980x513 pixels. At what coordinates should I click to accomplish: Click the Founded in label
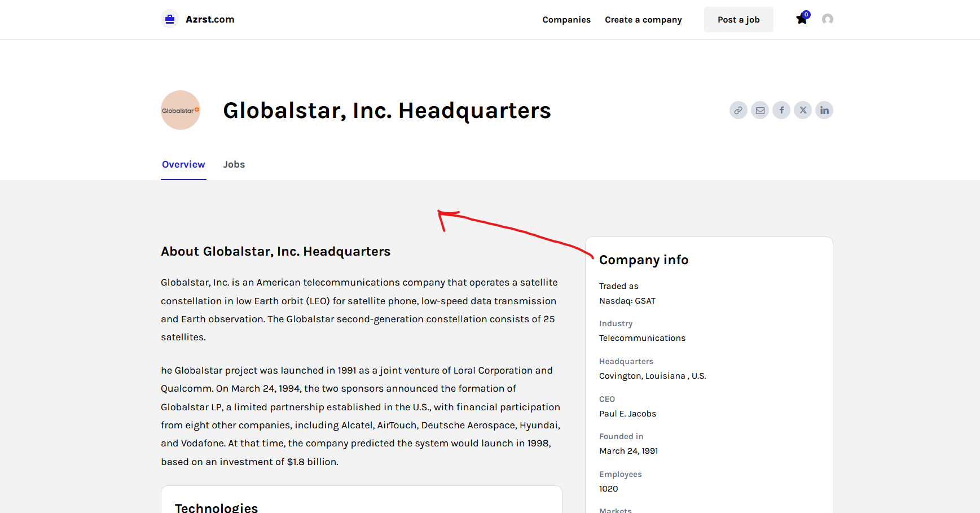tap(621, 436)
